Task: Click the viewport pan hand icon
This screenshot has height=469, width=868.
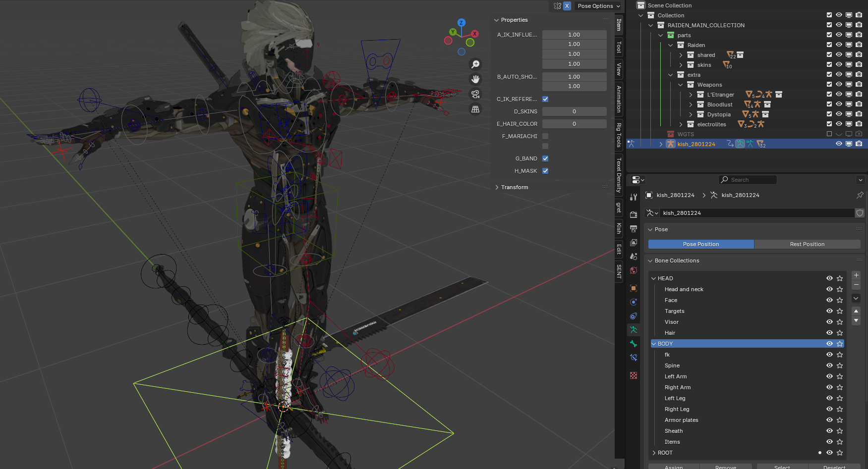Action: click(475, 79)
